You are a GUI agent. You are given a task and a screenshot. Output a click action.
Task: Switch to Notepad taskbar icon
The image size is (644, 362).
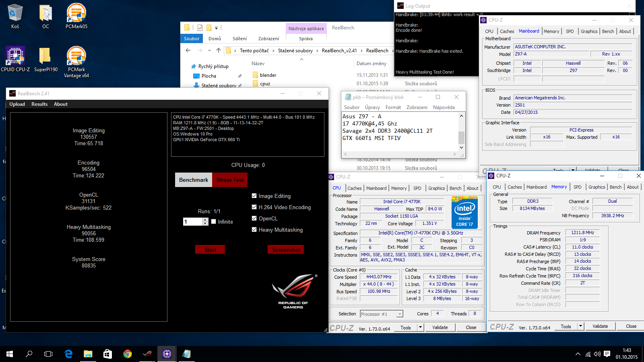tap(186, 354)
